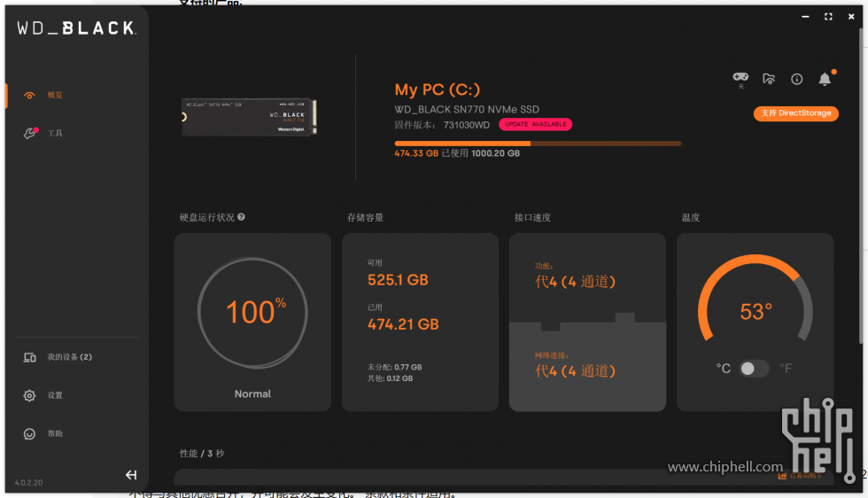Screen dimensions: 868x498
Task: Click the 功能 代4 (4 通道) value
Action: pyautogui.click(x=575, y=282)
